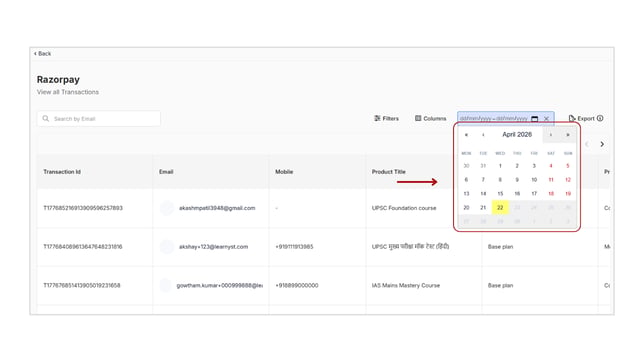This screenshot has height=362, width=644.
Task: Click the info icon next to Export
Action: tap(600, 118)
